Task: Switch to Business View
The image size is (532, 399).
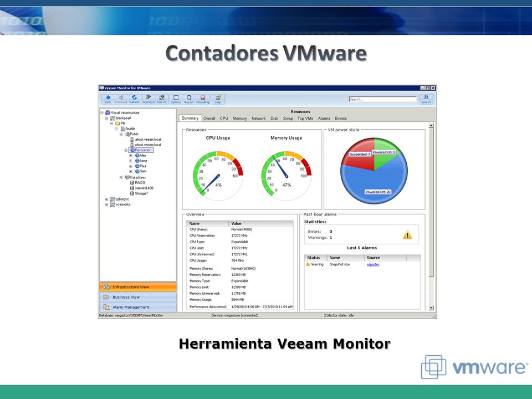Action: pos(138,297)
